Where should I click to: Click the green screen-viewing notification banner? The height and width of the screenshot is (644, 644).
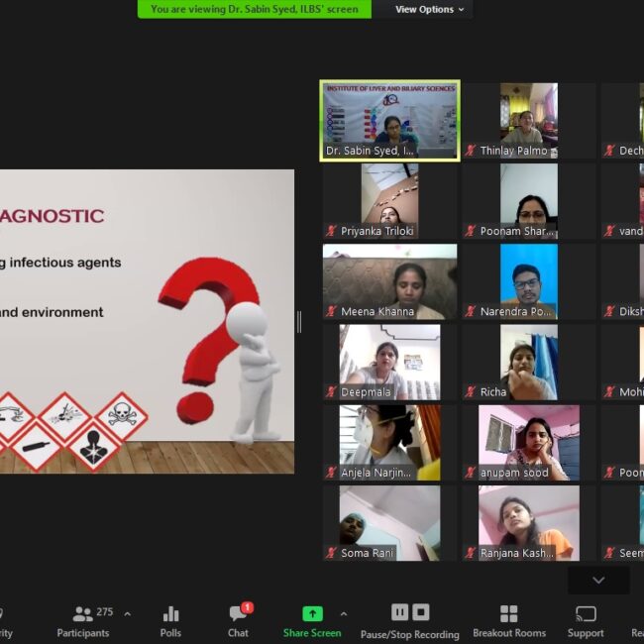click(x=255, y=10)
